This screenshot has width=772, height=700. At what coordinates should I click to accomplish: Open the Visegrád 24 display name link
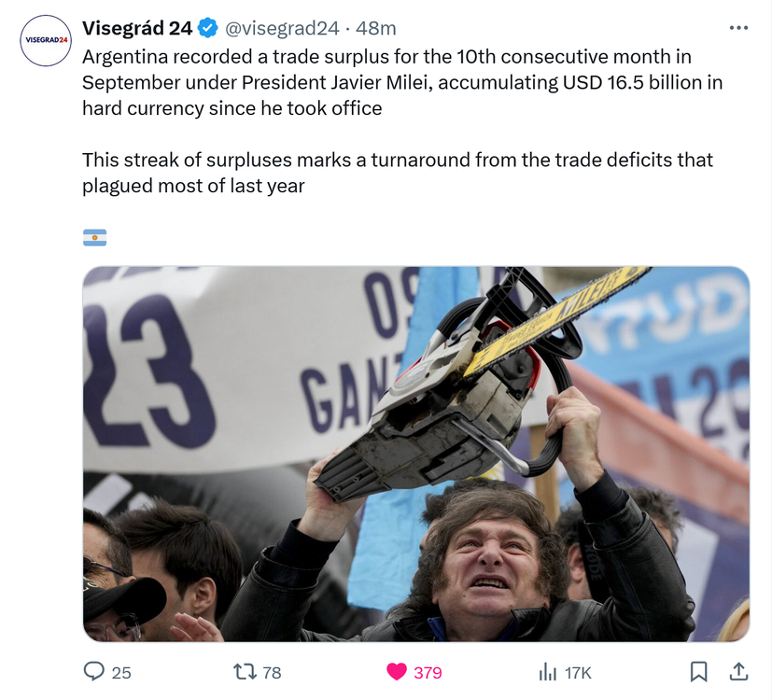tap(137, 28)
